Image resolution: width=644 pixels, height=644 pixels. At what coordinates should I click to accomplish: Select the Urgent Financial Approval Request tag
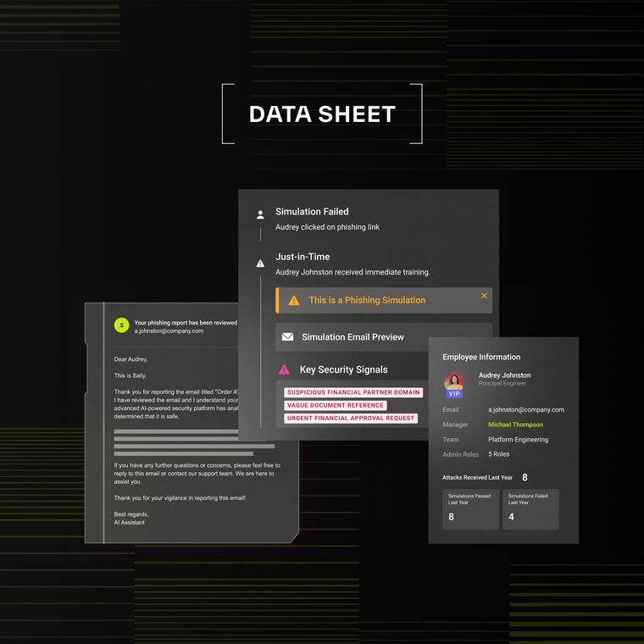tap(350, 418)
